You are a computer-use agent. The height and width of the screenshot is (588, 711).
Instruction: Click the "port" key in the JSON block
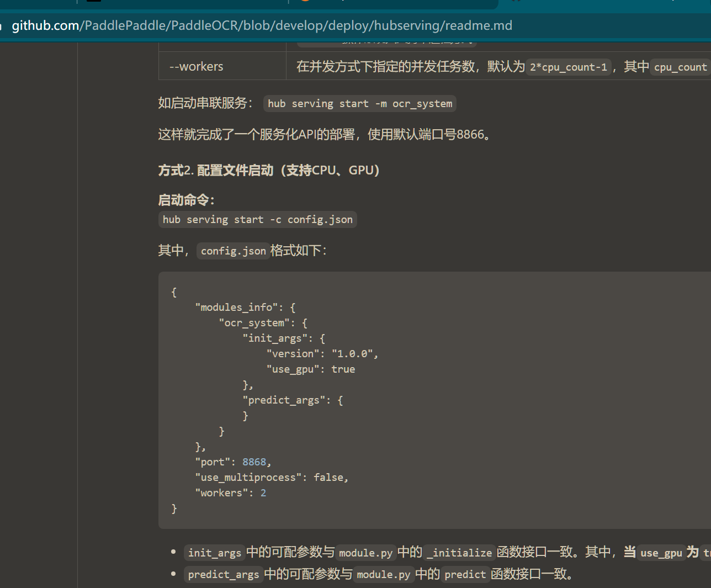[x=213, y=462]
